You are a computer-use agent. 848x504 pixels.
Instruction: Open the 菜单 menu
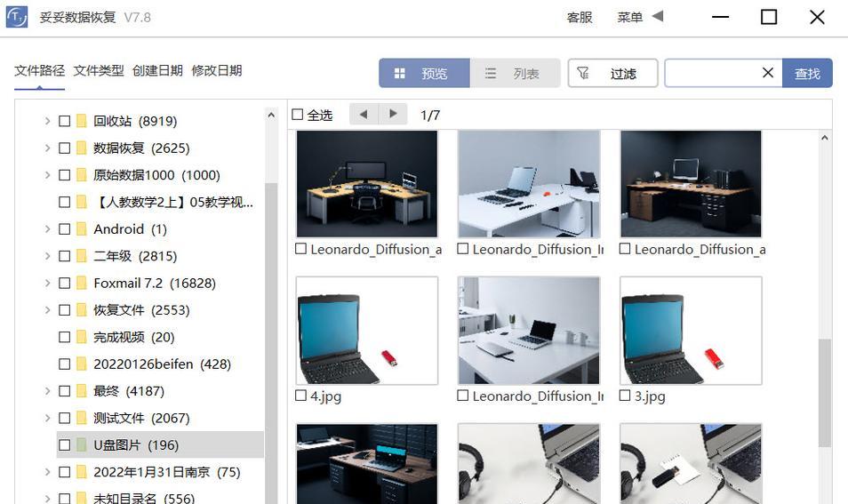click(x=629, y=17)
